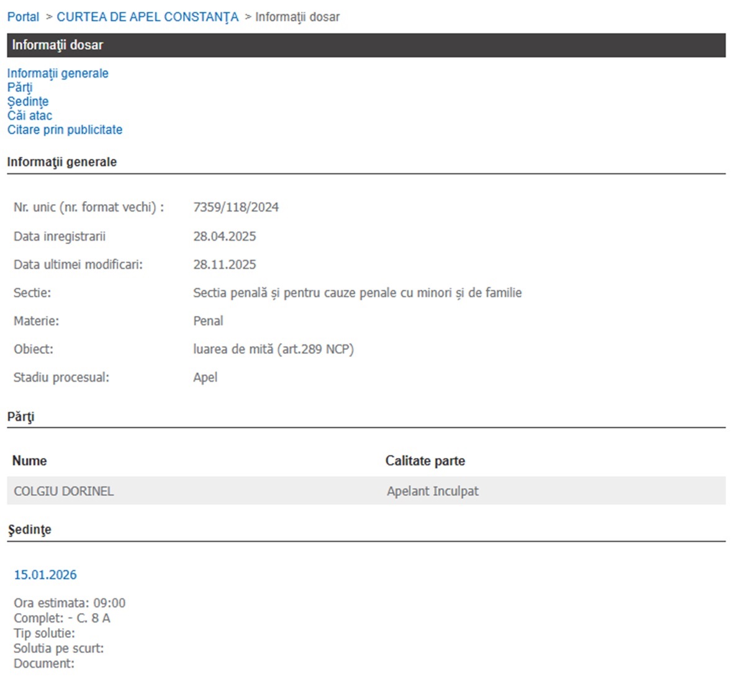Click the Data inregistrarii label
Screen dimensions: 745x700
point(60,236)
